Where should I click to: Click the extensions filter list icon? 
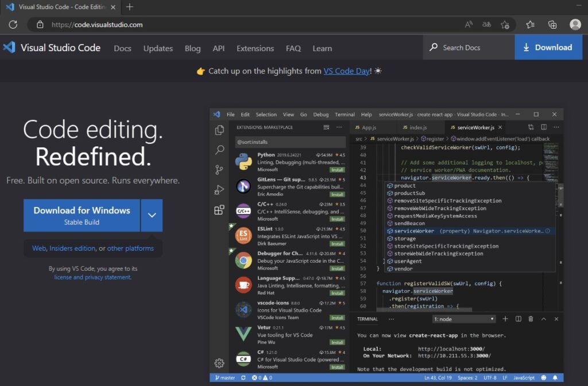click(x=326, y=127)
